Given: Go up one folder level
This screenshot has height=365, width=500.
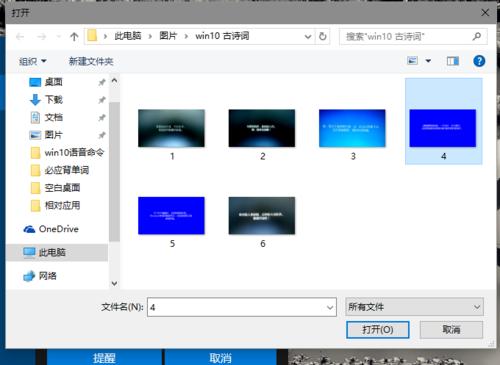Looking at the screenshot, I should tap(74, 36).
